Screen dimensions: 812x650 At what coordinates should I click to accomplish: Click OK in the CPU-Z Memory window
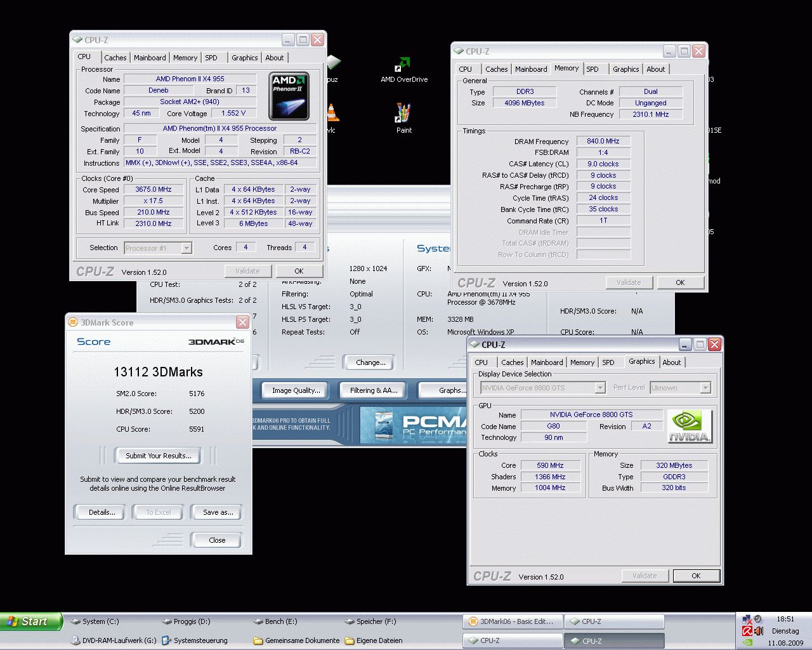[680, 282]
